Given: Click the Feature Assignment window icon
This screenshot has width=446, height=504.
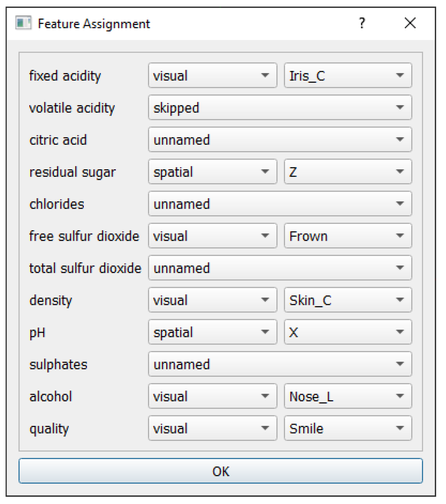Looking at the screenshot, I should click(23, 23).
